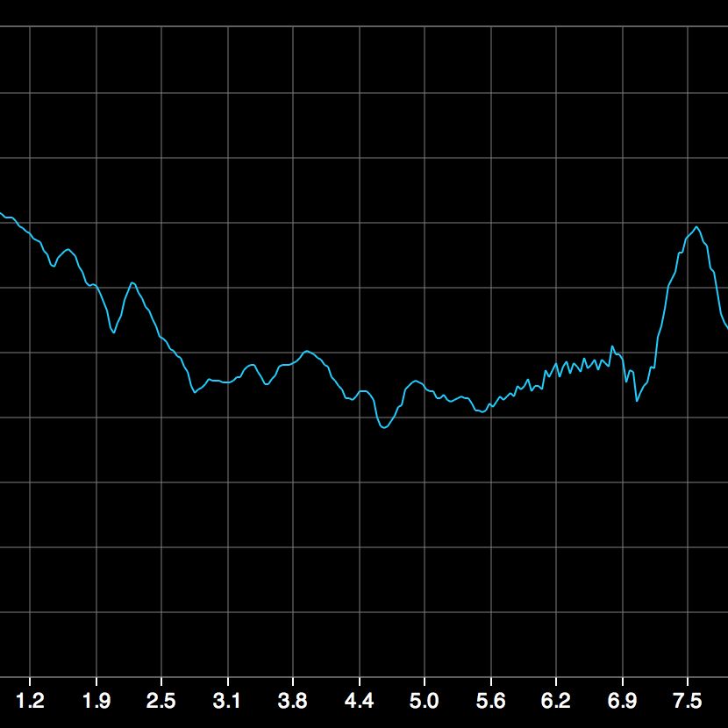Click the 7.5 x-axis label
Image resolution: width=728 pixels, height=728 pixels.
[687, 701]
